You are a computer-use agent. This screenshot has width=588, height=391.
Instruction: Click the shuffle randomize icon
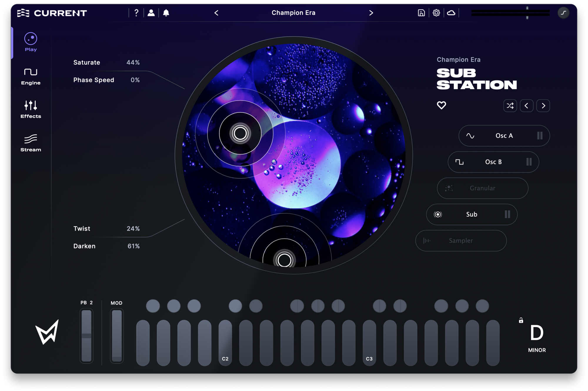(510, 106)
